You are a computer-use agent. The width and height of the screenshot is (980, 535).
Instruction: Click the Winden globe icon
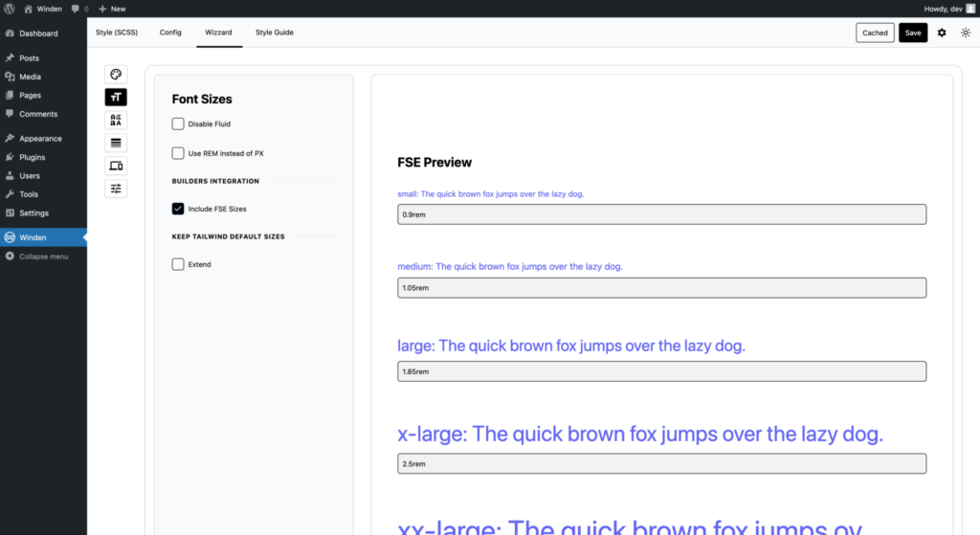(x=10, y=237)
